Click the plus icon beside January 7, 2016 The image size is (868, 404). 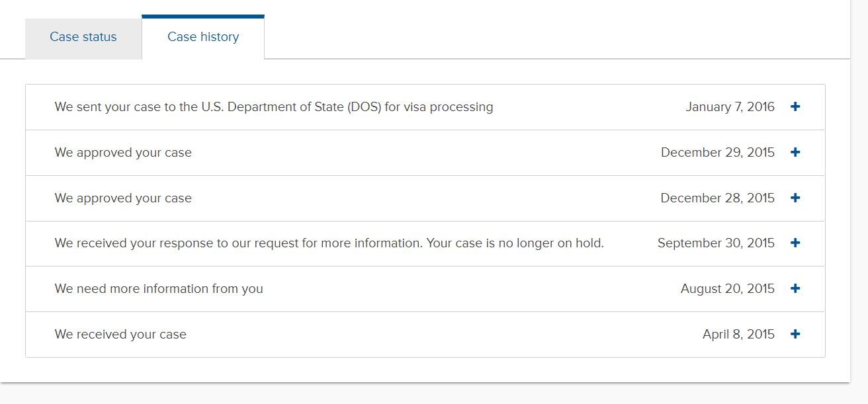795,106
